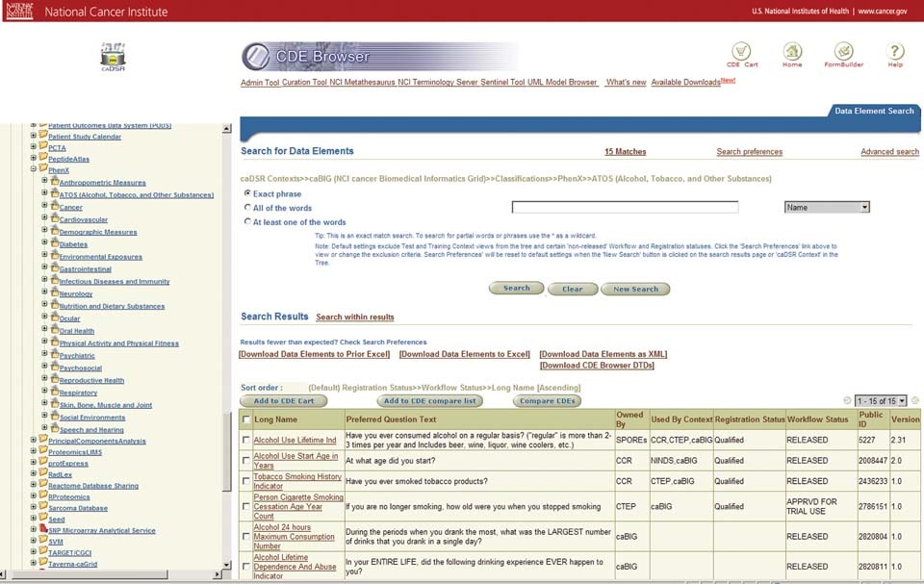Click the folder icon beside Psychiatric
924x584 pixels.
tap(54, 354)
